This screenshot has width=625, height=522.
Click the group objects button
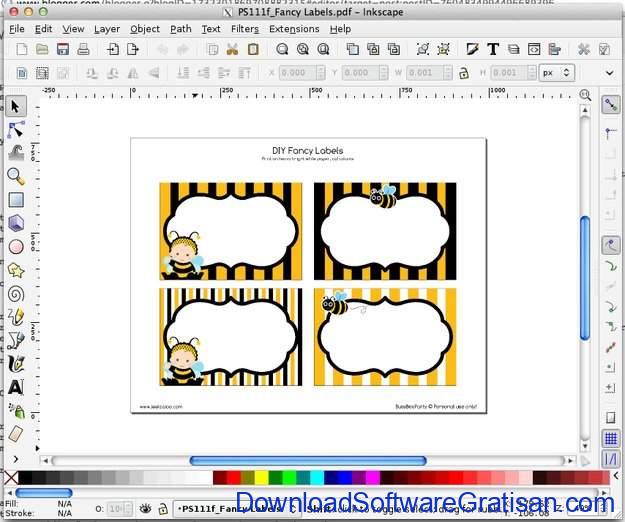tap(423, 49)
